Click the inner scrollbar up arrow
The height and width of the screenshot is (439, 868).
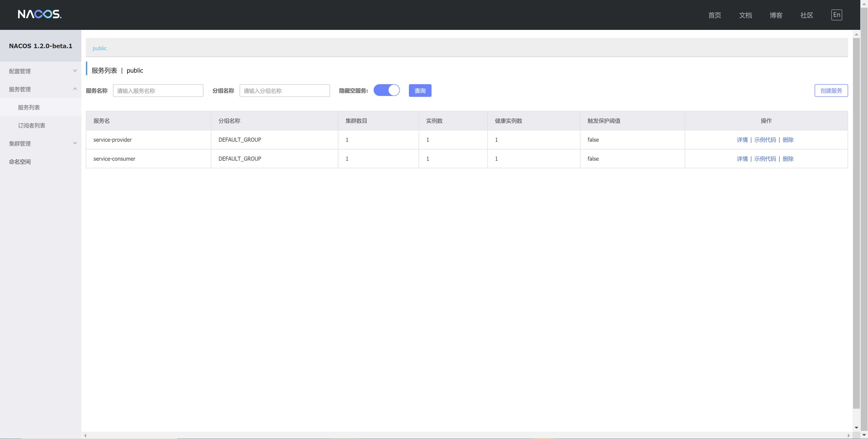pyautogui.click(x=856, y=34)
